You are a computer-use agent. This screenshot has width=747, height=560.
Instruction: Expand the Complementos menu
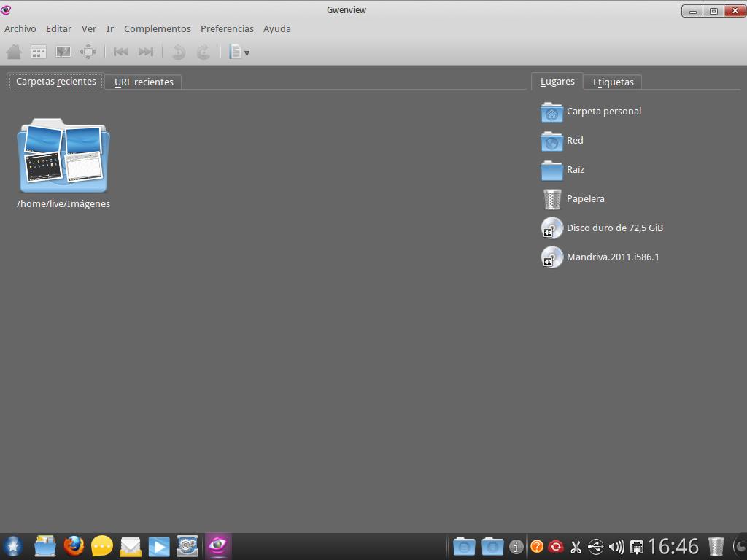(x=157, y=28)
